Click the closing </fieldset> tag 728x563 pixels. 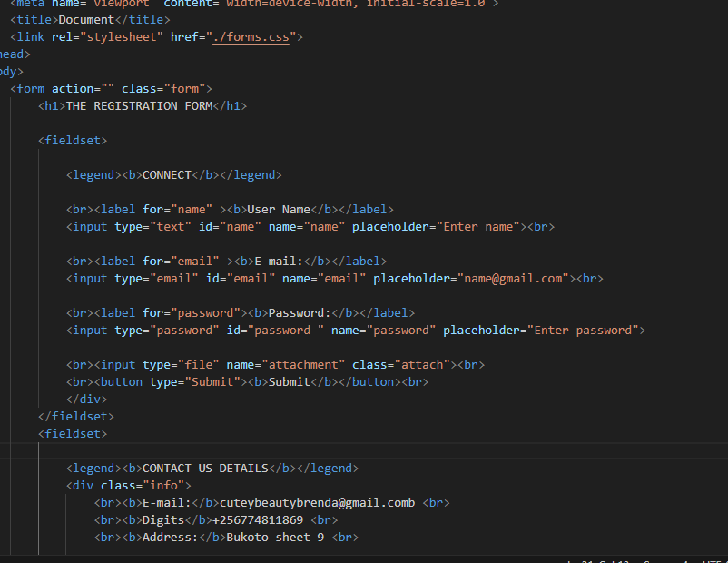coord(76,416)
